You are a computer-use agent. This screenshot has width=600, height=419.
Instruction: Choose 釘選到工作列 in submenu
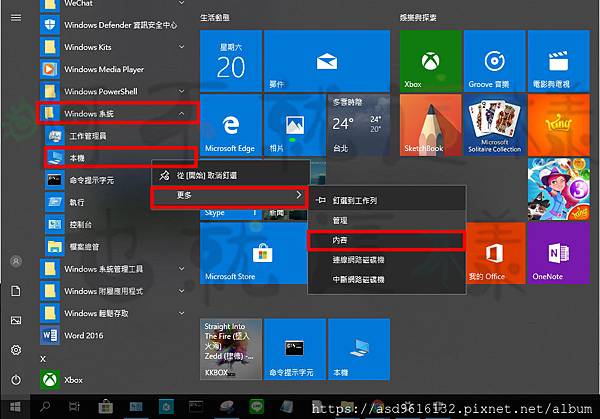pyautogui.click(x=386, y=201)
